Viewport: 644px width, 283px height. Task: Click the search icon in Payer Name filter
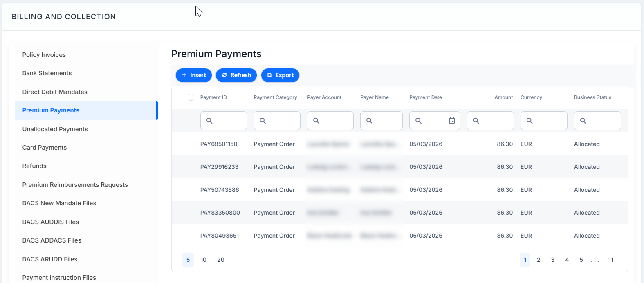[369, 121]
